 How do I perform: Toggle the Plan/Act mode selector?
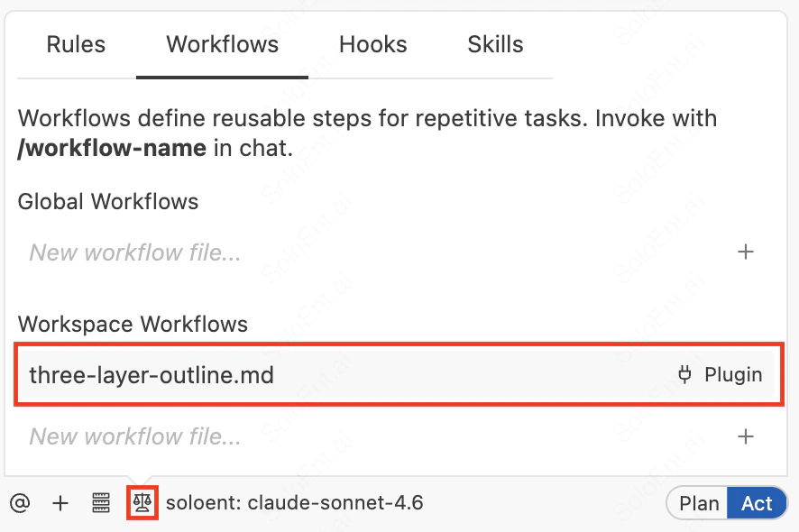[727, 503]
